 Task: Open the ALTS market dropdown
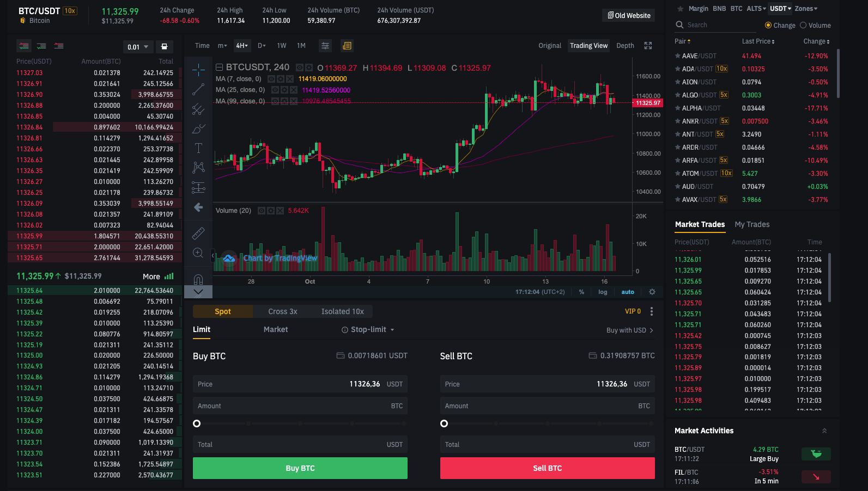[756, 9]
